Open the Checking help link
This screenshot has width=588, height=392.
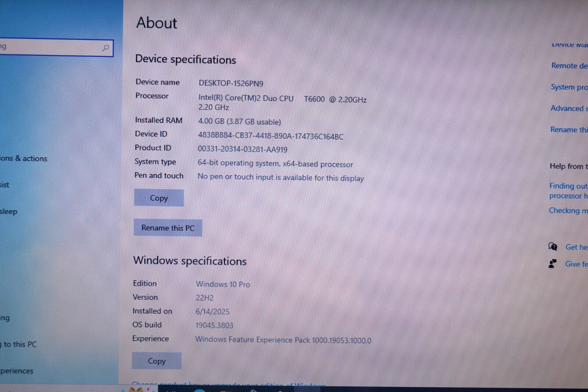tap(568, 211)
